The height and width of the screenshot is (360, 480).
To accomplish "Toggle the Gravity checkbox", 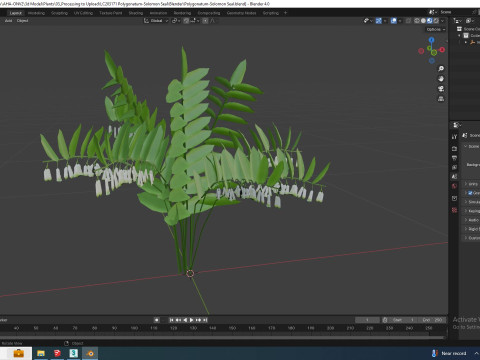I will (470, 193).
